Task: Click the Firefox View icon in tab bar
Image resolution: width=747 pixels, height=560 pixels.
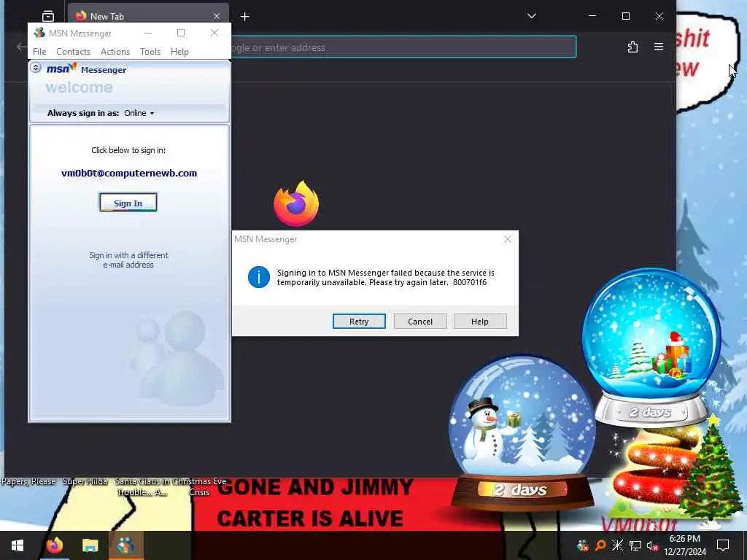Action: 48,16
